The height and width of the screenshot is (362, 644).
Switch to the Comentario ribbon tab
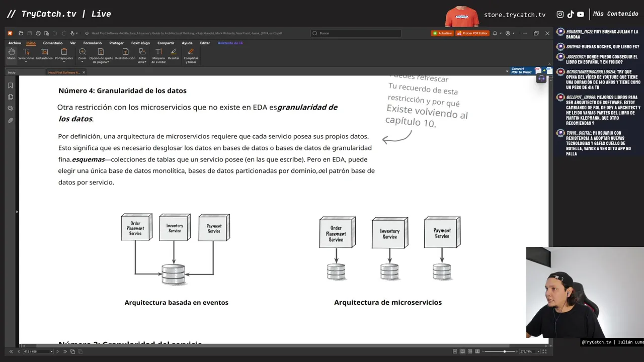(x=53, y=43)
